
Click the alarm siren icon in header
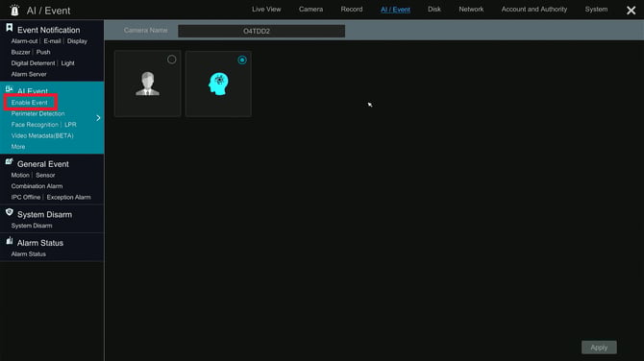click(14, 11)
